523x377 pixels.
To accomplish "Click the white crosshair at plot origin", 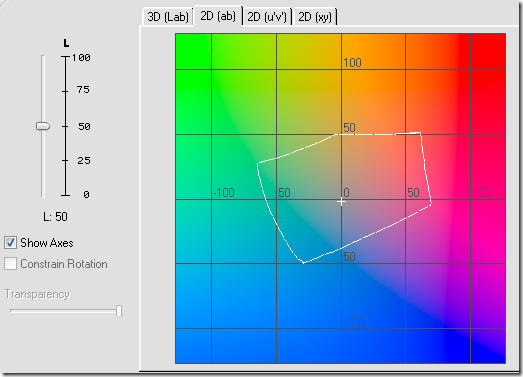I will click(341, 202).
